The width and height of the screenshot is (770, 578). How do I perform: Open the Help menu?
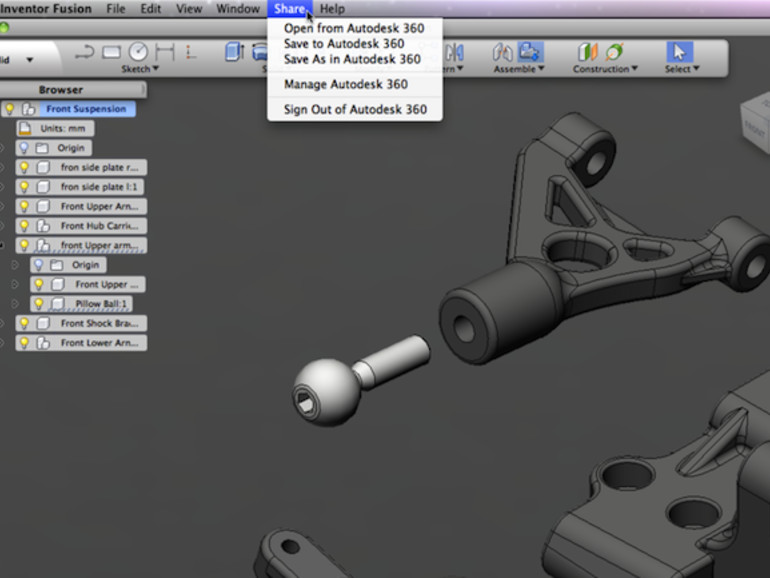(x=332, y=9)
